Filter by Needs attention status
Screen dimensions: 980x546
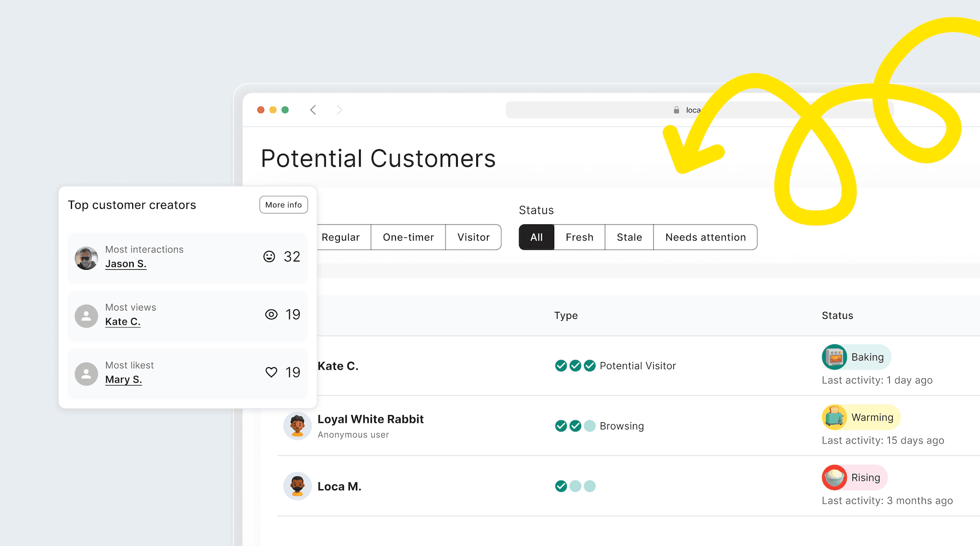point(705,238)
